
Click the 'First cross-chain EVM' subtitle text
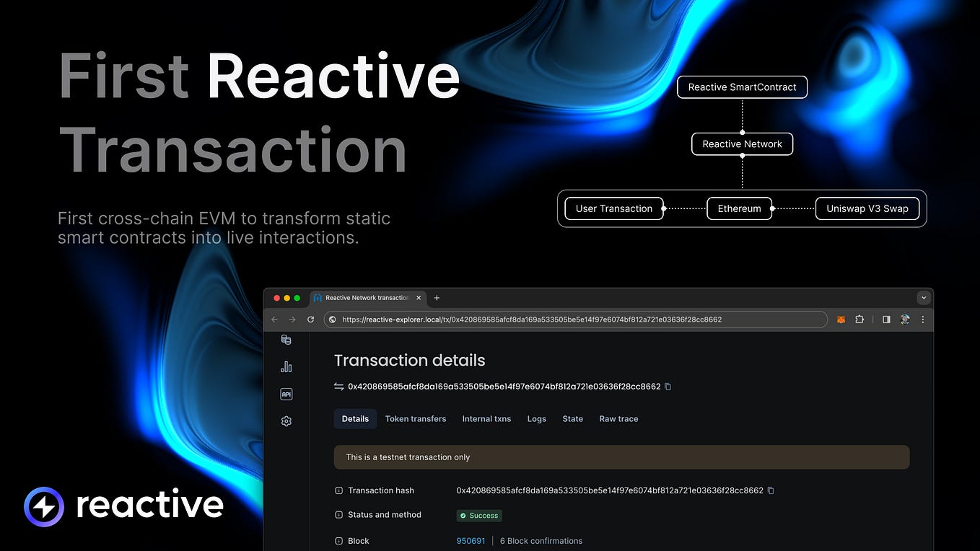[x=224, y=228]
